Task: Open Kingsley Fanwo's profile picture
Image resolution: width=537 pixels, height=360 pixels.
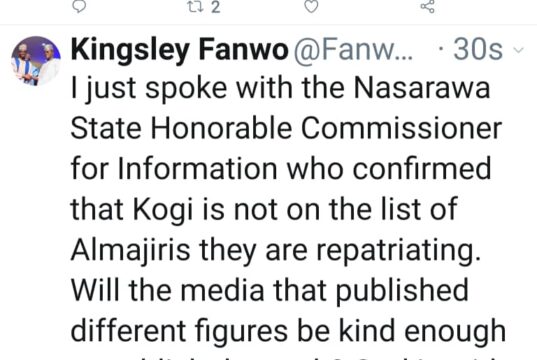Action: coord(36,61)
